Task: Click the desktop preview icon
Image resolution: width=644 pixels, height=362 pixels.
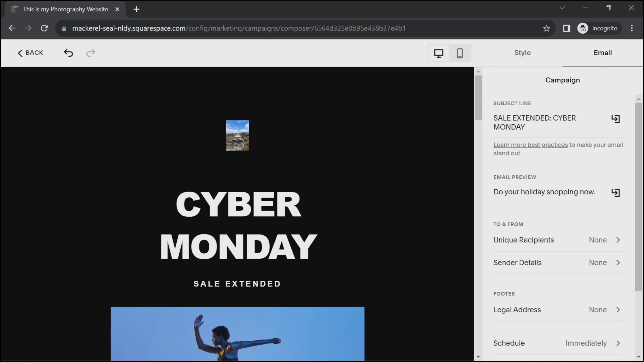Action: click(x=439, y=53)
